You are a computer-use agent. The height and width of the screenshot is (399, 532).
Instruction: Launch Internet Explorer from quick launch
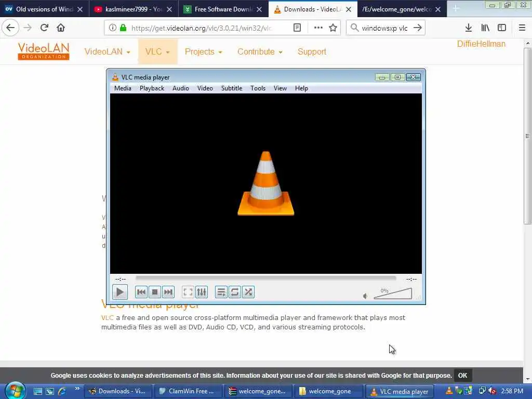point(62,391)
